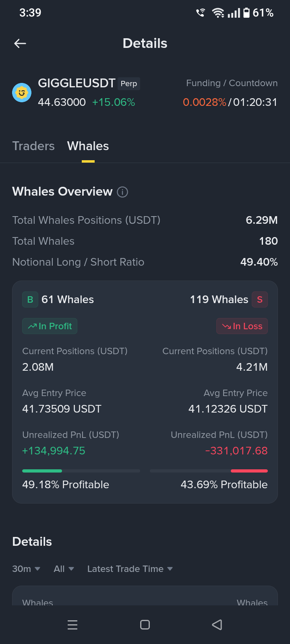This screenshot has width=290, height=644.
Task: Tap the red S short badge
Action: click(260, 299)
